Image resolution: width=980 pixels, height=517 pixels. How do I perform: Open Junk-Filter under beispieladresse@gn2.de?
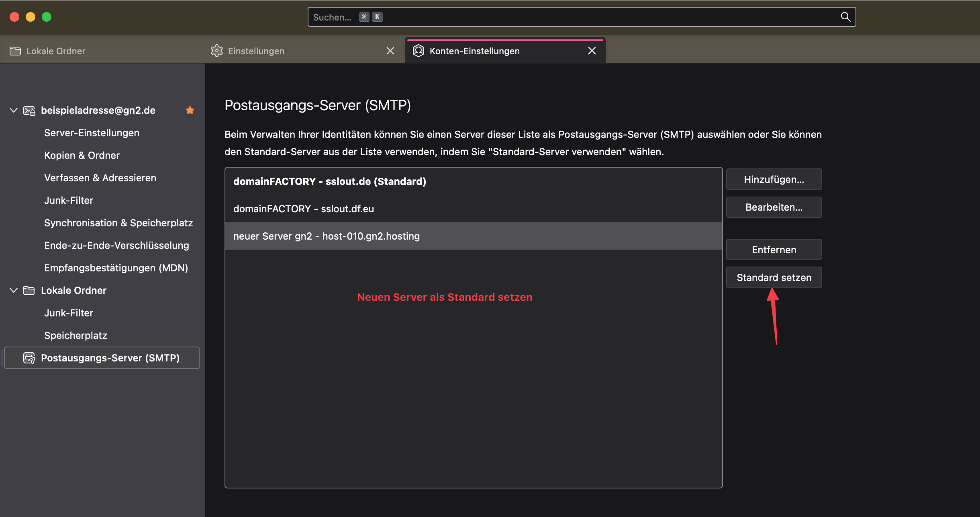(x=69, y=200)
